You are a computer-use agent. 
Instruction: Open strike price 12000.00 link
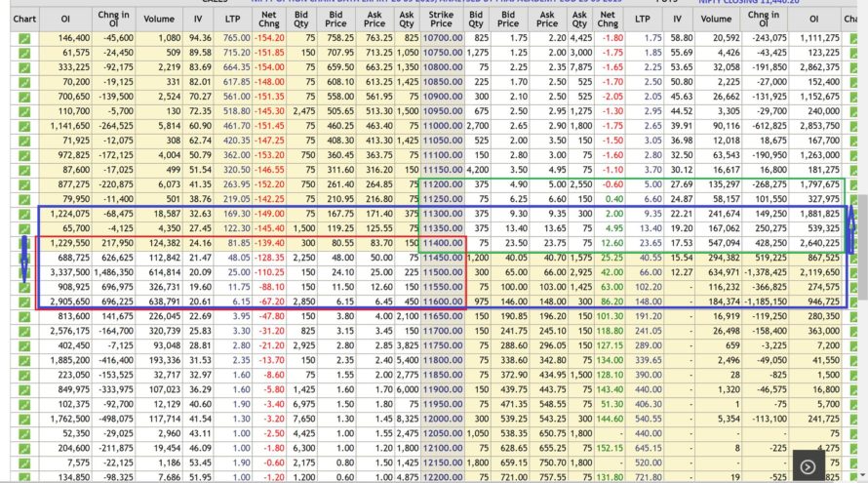pos(443,419)
